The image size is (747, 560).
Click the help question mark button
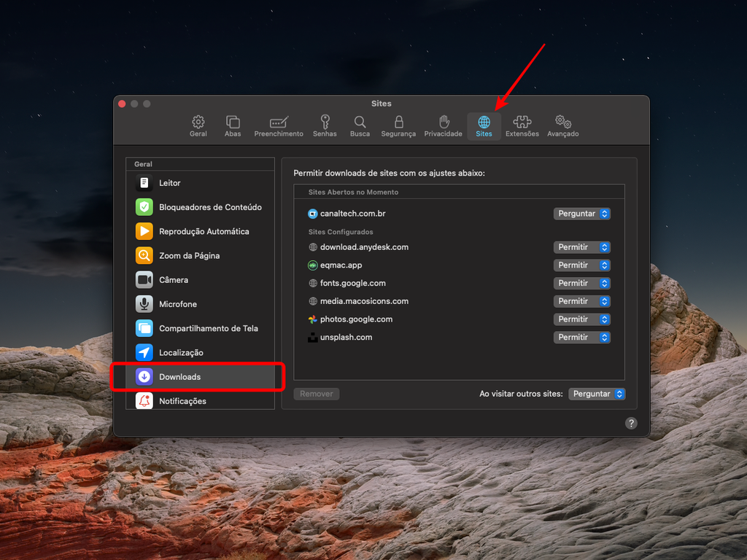click(x=631, y=424)
